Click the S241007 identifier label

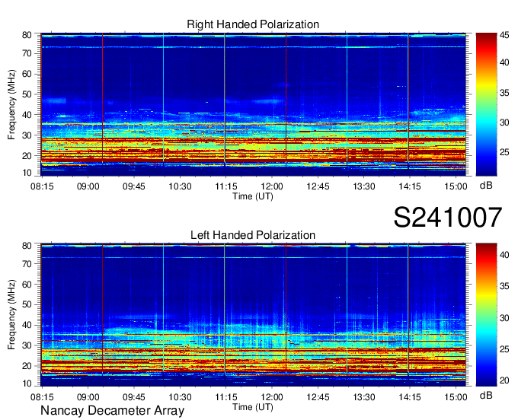[x=448, y=218]
